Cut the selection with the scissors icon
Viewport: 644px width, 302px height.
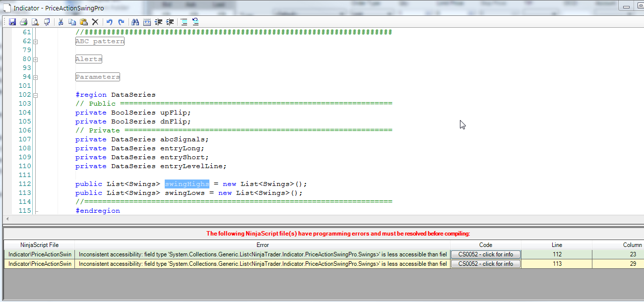point(61,22)
